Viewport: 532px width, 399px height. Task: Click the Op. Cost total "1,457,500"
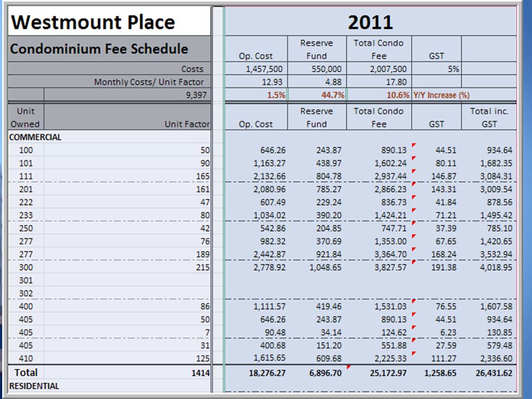[264, 69]
